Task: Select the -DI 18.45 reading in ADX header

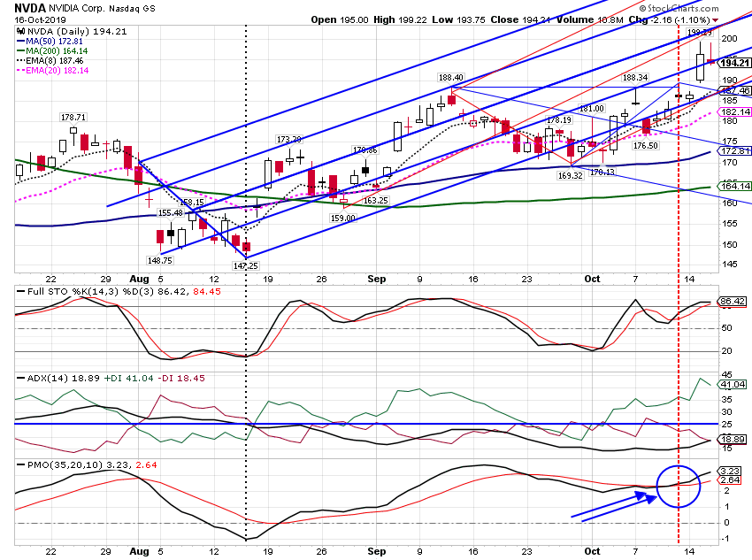Action: (x=180, y=379)
